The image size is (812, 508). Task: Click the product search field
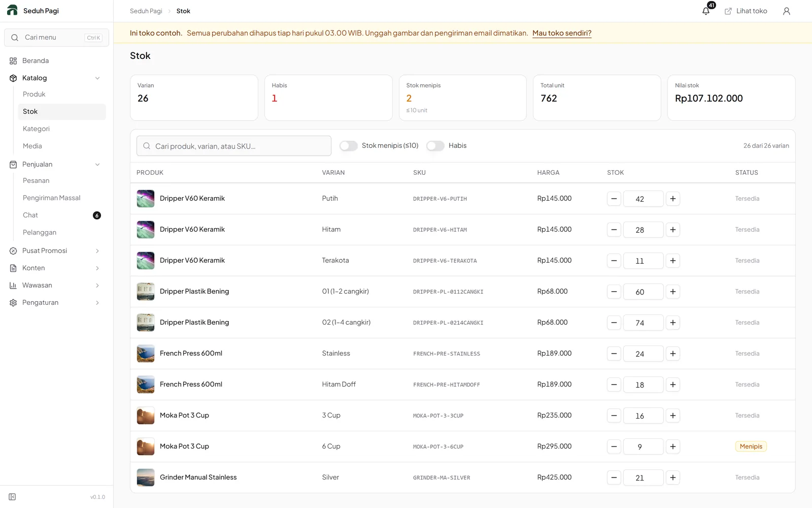pyautogui.click(x=234, y=146)
